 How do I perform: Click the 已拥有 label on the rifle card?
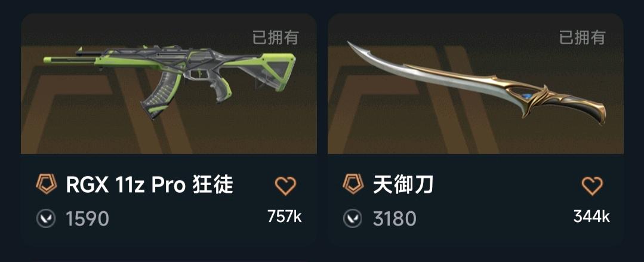tap(275, 38)
